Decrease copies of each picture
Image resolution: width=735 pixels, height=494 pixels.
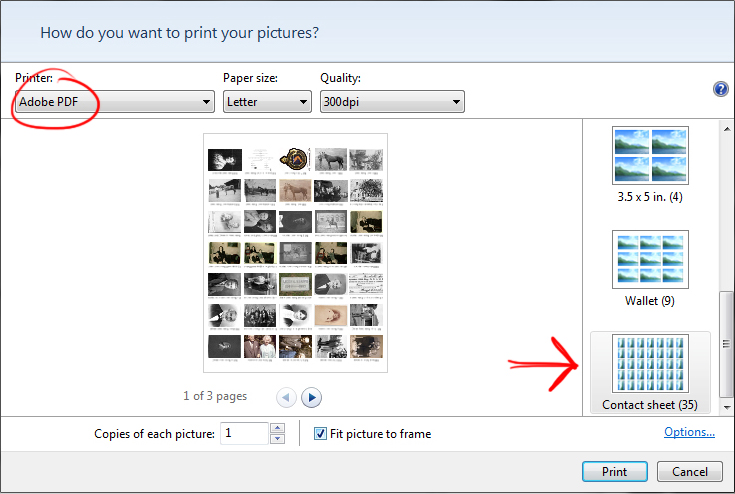tap(278, 439)
